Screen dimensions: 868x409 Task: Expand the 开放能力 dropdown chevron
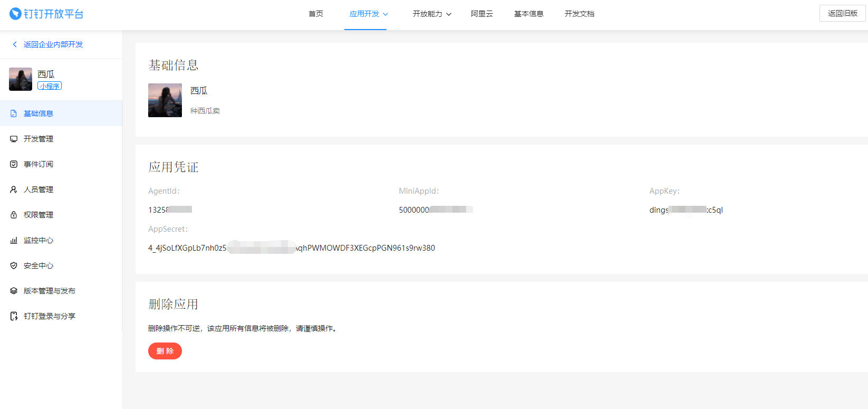point(449,14)
